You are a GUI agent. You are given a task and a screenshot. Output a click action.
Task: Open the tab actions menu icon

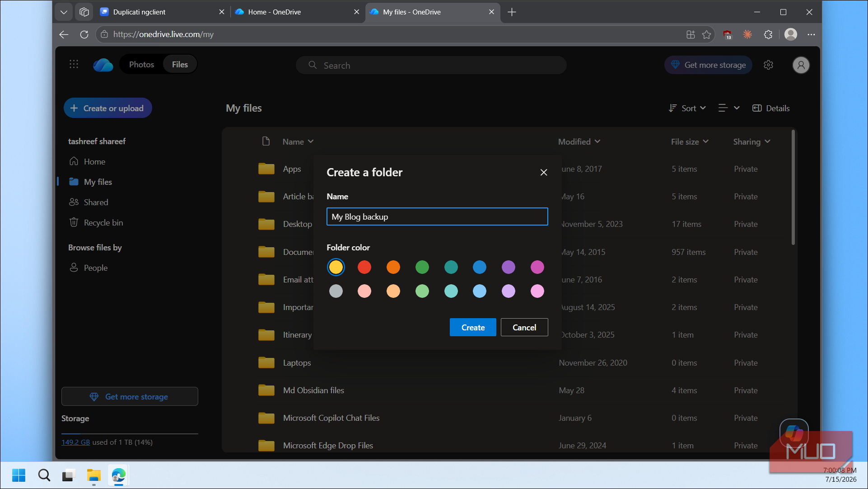pyautogui.click(x=84, y=12)
